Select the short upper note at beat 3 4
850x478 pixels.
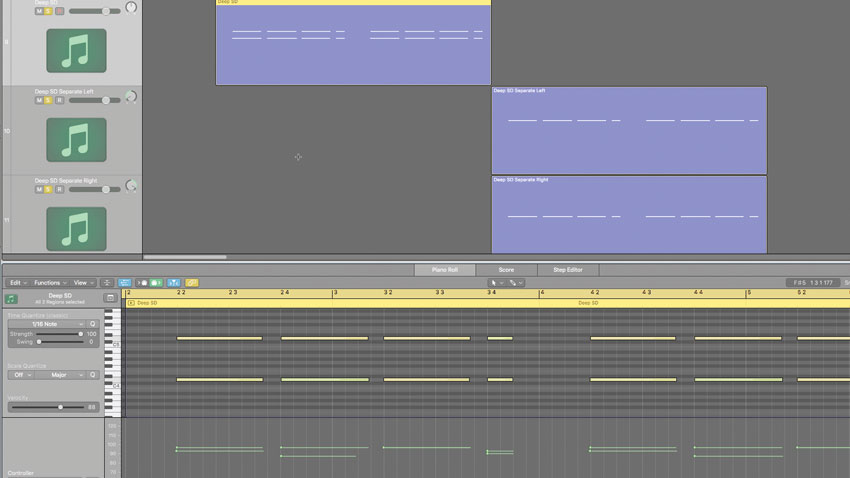pos(500,338)
